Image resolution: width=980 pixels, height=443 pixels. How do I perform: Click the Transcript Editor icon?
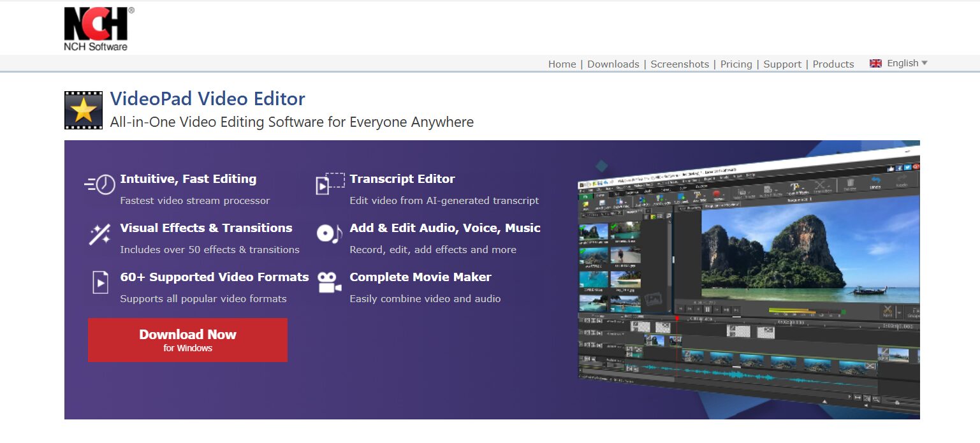click(x=330, y=184)
